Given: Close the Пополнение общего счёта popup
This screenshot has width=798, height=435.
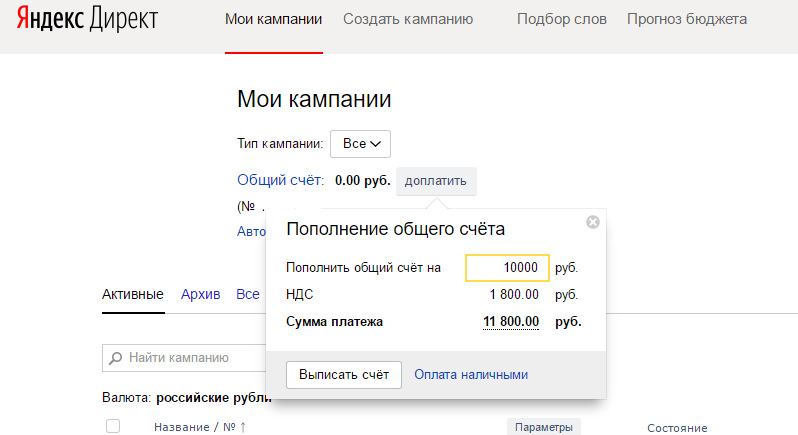Looking at the screenshot, I should coord(592,222).
